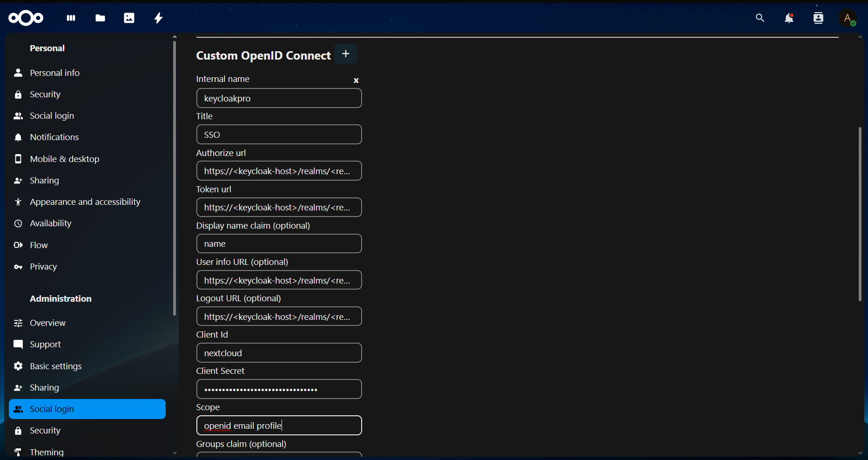Click the Personal info person icon

click(18, 73)
